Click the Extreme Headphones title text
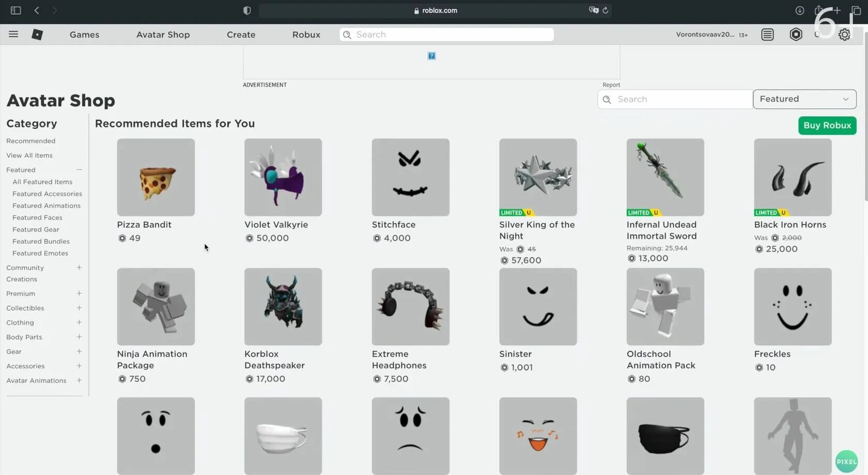This screenshot has width=868, height=475. [x=399, y=360]
